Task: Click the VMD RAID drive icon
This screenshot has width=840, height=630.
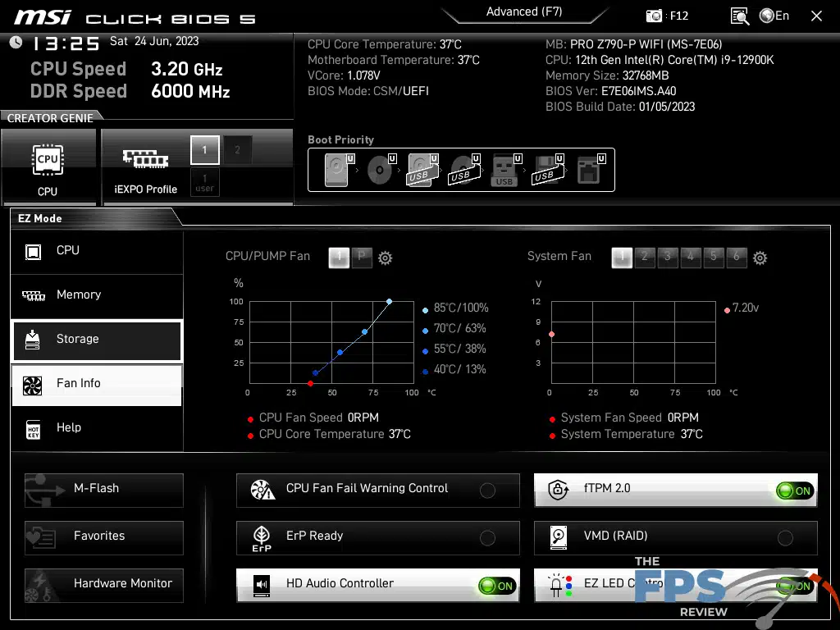Action: [558, 536]
